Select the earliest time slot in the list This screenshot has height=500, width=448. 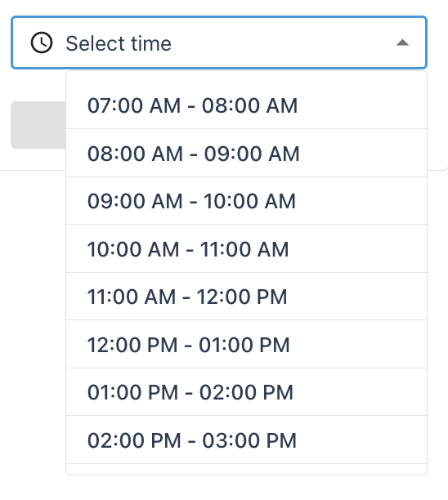246,105
